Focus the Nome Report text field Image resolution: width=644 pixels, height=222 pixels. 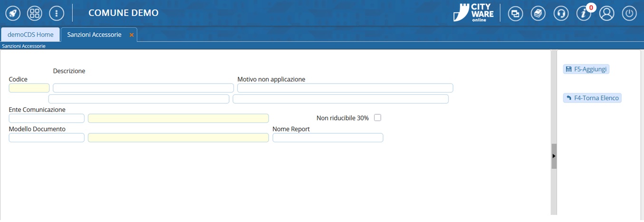tap(327, 138)
